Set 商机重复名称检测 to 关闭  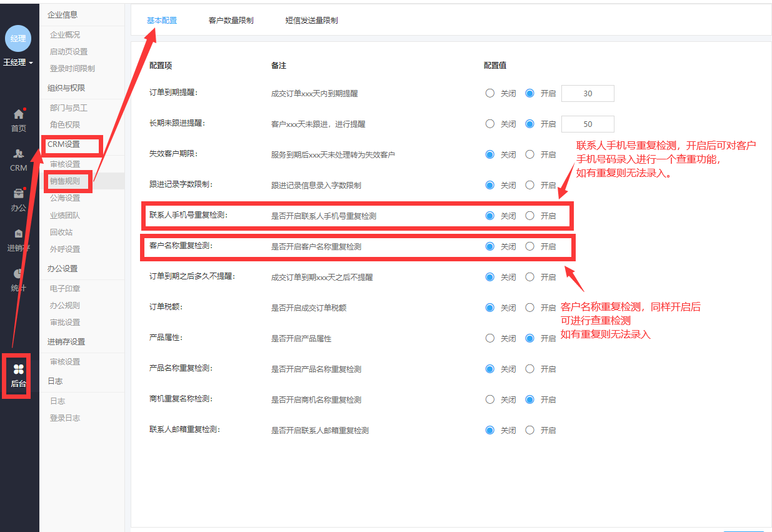(x=490, y=399)
